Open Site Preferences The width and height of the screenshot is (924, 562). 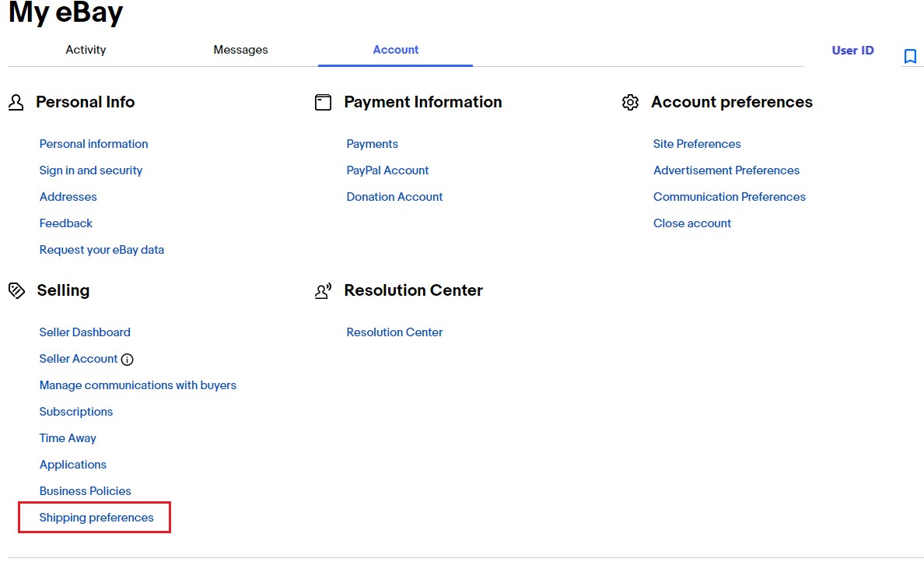point(697,144)
